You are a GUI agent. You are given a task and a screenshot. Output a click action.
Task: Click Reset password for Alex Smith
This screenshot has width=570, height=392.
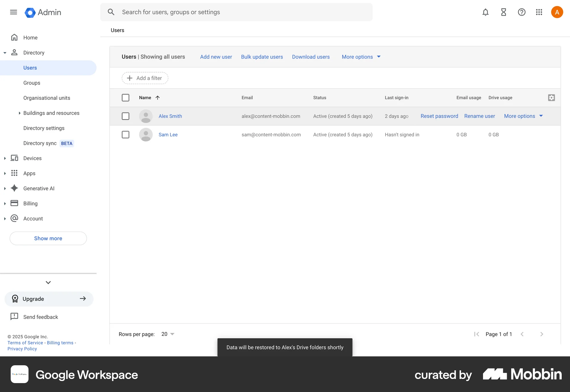click(x=439, y=116)
